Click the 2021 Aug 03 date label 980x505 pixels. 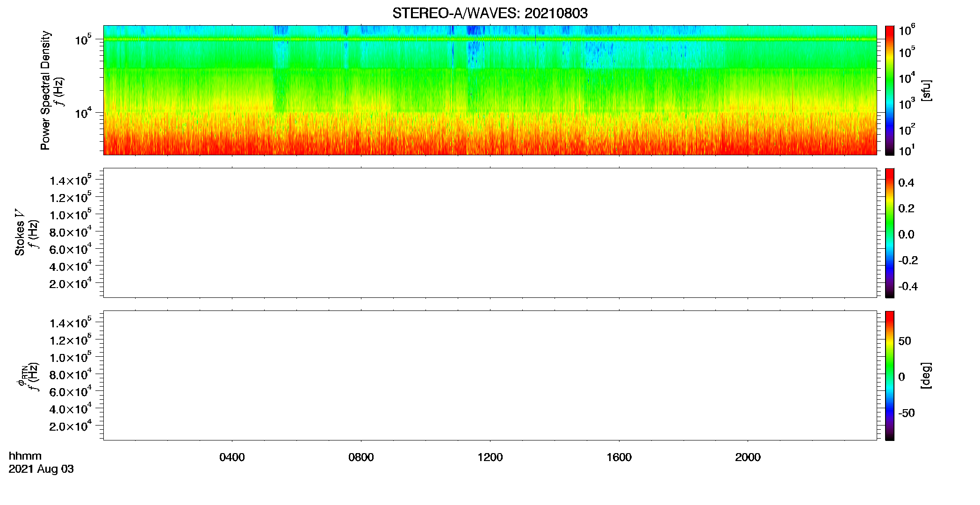[x=41, y=469]
